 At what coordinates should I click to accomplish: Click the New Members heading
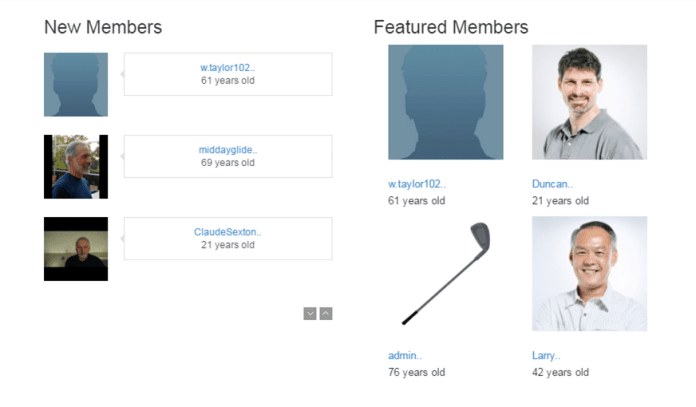(103, 27)
